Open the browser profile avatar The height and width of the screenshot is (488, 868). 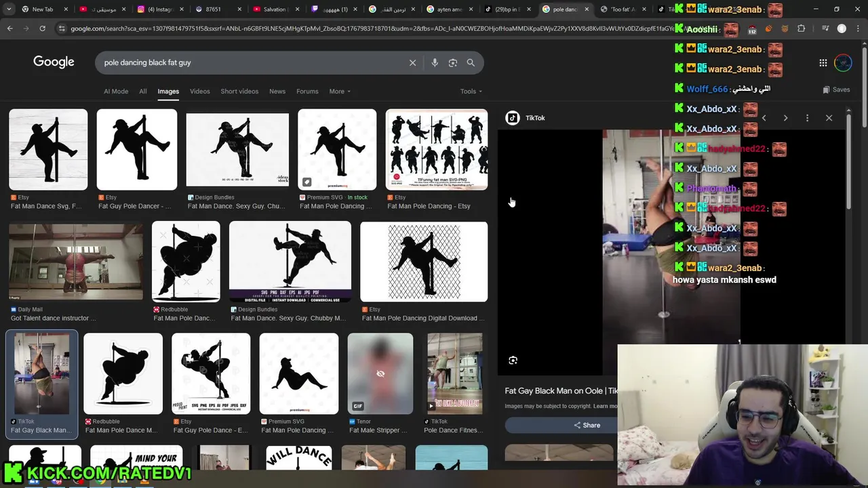click(x=842, y=28)
